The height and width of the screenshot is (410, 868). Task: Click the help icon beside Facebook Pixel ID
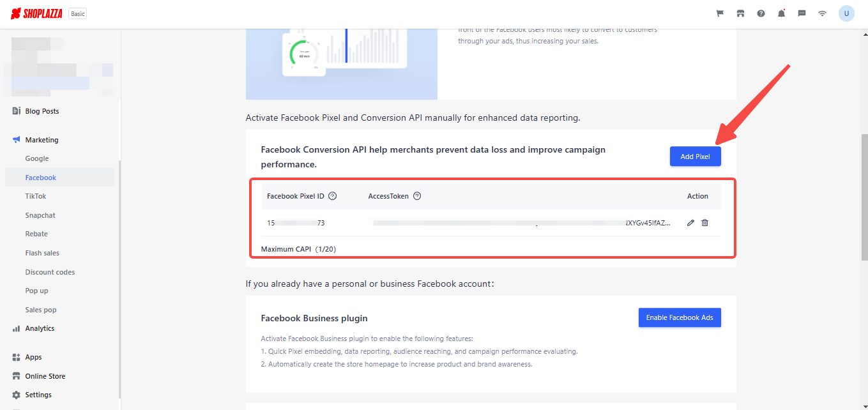[332, 196]
